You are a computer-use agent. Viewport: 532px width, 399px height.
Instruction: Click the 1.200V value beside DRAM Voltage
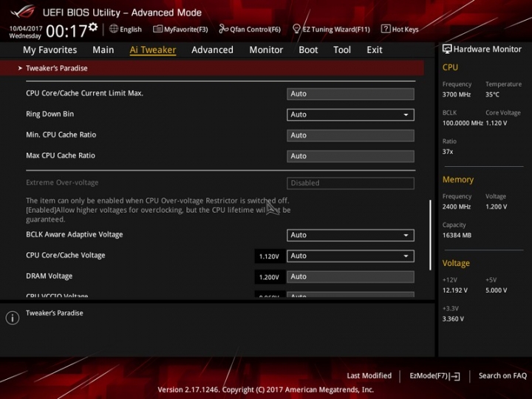coord(269,277)
